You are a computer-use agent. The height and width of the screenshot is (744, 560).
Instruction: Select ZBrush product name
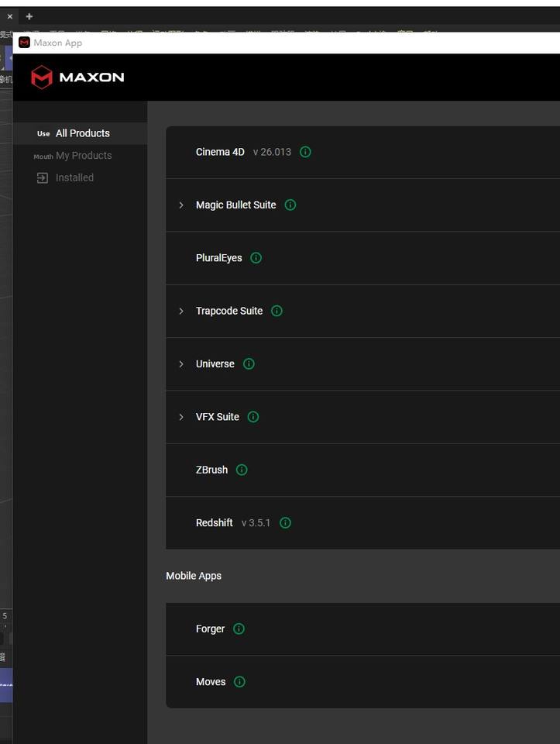212,470
